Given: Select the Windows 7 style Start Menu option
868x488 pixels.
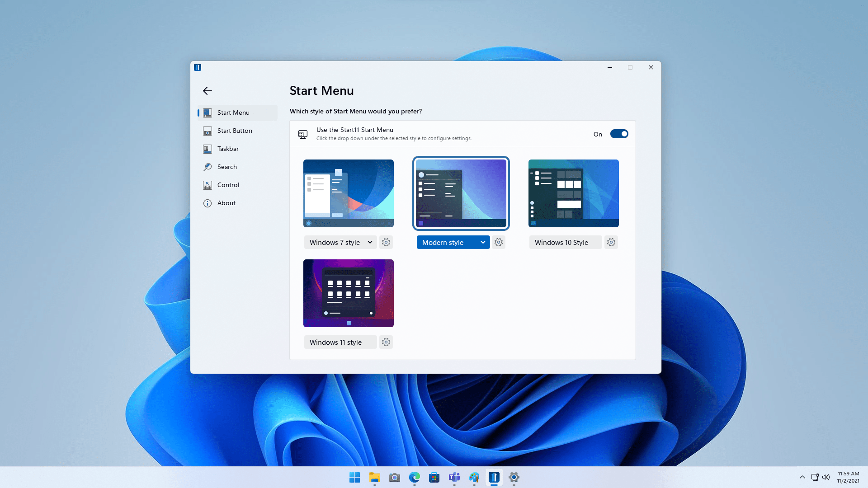Looking at the screenshot, I should tap(348, 192).
